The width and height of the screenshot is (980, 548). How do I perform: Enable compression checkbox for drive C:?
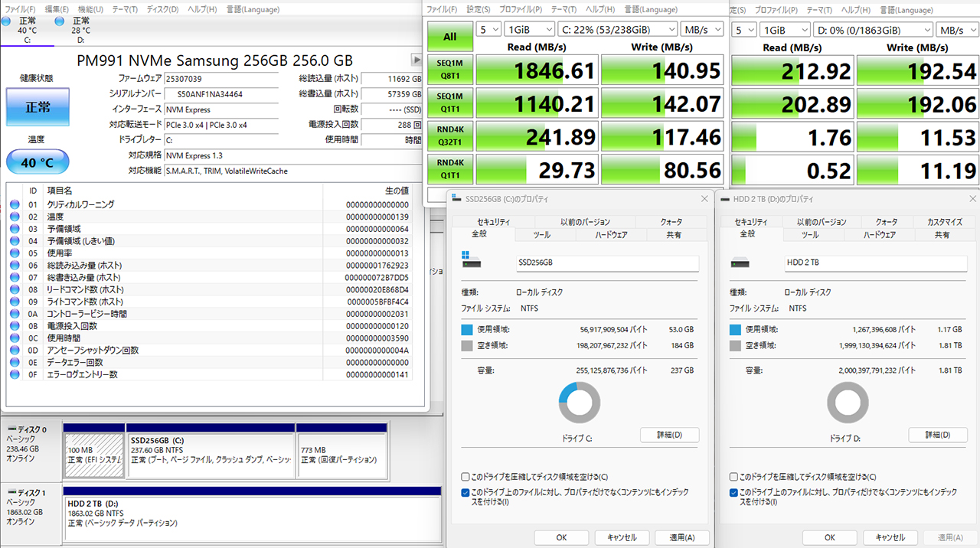tap(465, 477)
